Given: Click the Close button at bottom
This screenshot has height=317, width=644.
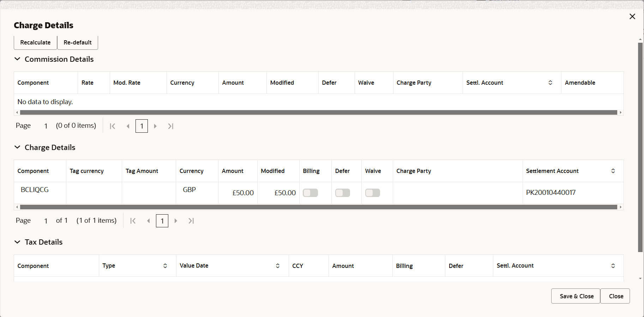Looking at the screenshot, I should point(615,296).
